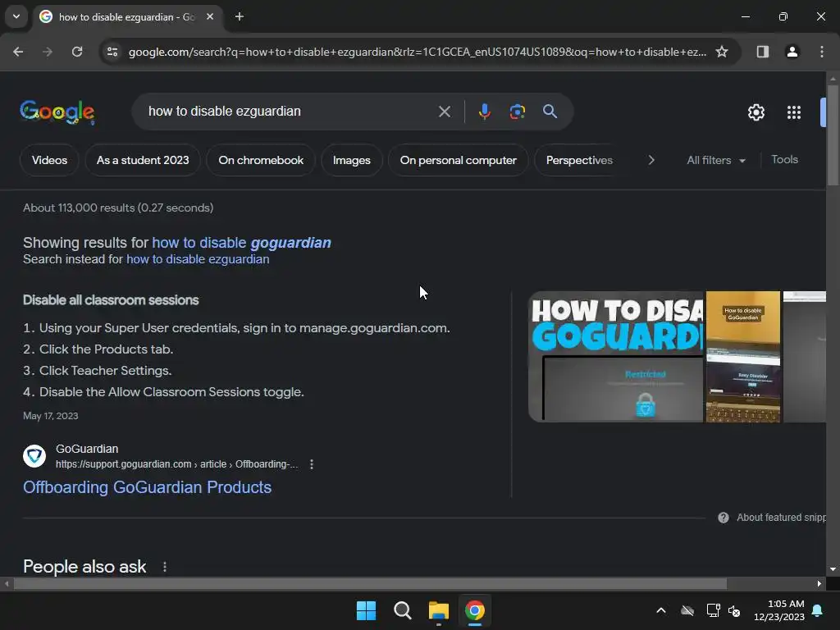Open 'how to disable goguardian' corrected link

pos(242,243)
